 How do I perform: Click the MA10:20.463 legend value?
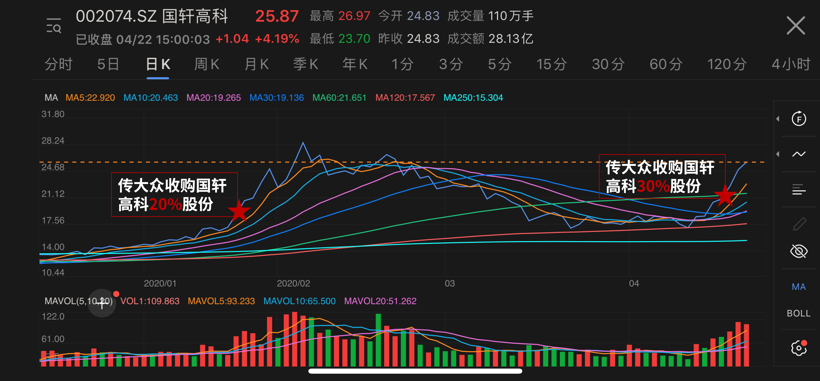coord(151,97)
